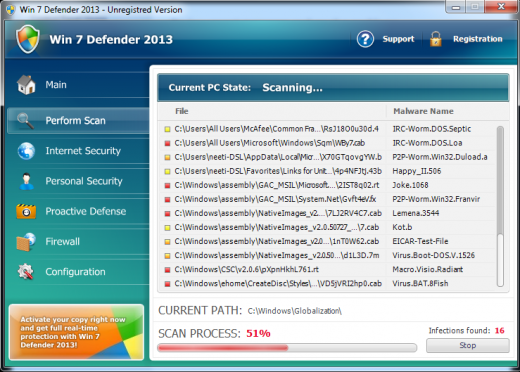Select the Lemena.3544 entry
Viewport: 520px width, 372px height.
tap(328, 213)
